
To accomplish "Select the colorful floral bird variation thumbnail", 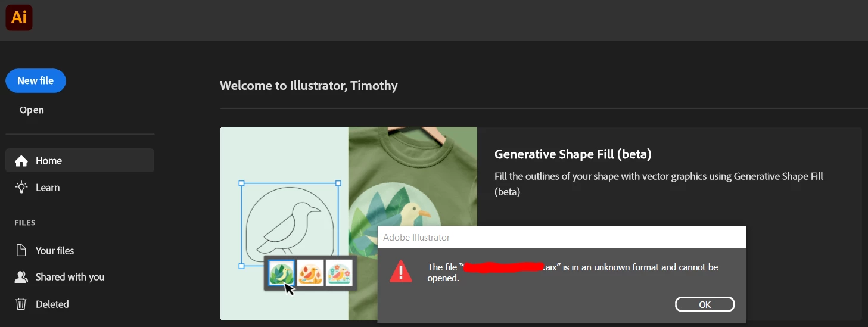I will (x=339, y=273).
